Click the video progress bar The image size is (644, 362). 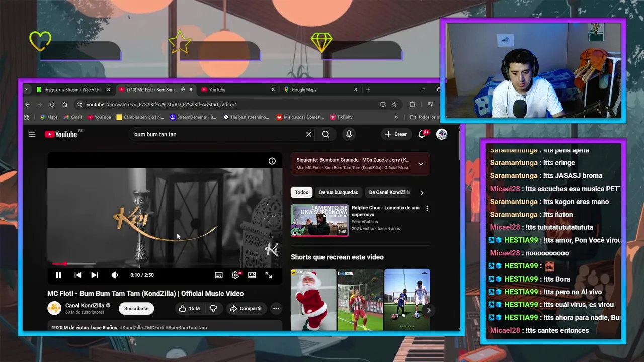[165, 264]
